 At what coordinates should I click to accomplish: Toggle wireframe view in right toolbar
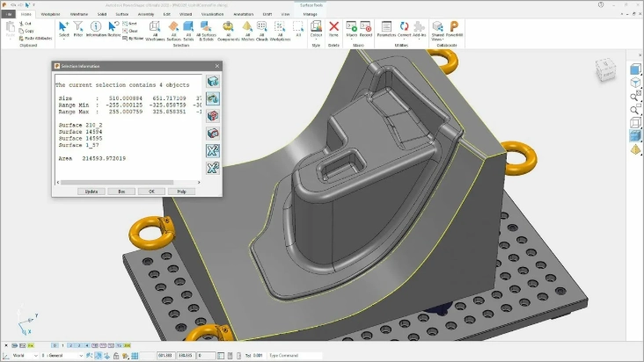(635, 123)
